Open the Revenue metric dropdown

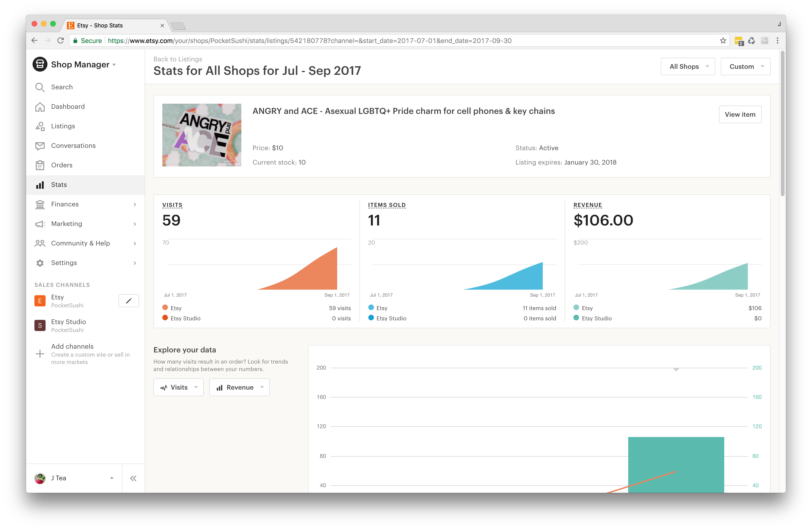point(239,388)
